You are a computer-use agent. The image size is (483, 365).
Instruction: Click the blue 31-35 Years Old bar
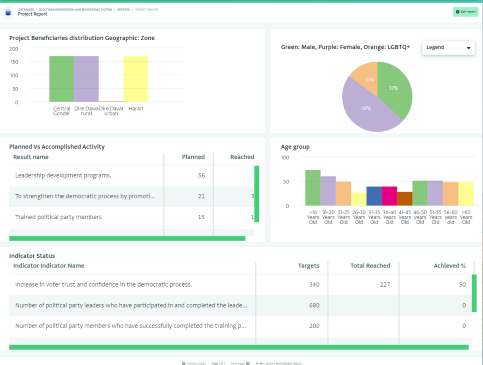(374, 196)
